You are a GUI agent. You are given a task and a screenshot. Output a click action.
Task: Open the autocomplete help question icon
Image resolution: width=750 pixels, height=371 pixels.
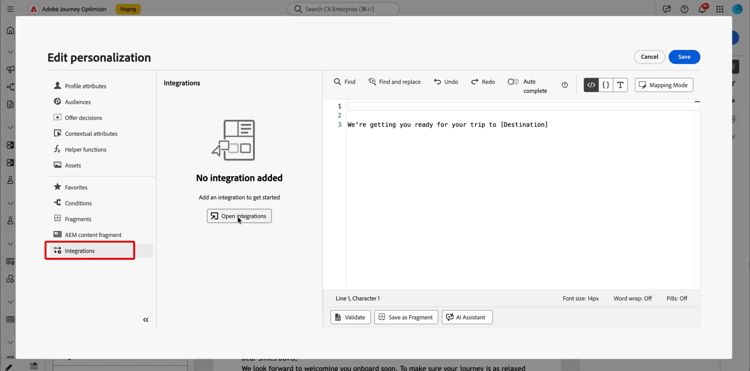[565, 85]
